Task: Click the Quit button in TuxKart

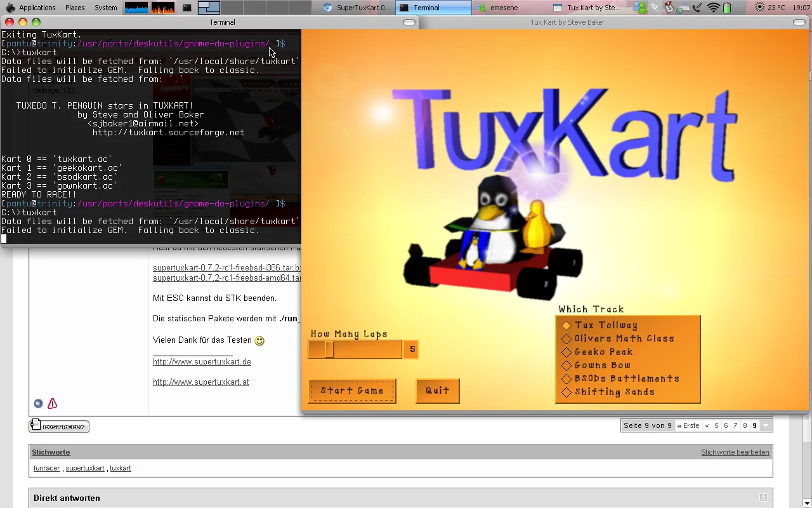Action: (437, 391)
